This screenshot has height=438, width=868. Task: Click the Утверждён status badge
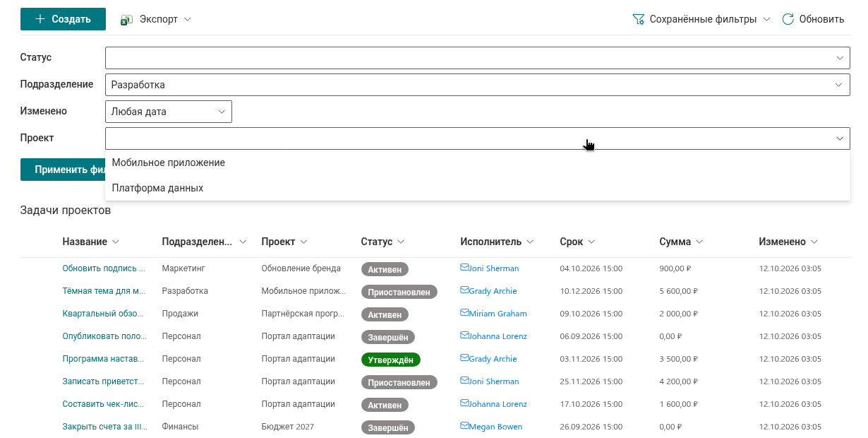(391, 360)
